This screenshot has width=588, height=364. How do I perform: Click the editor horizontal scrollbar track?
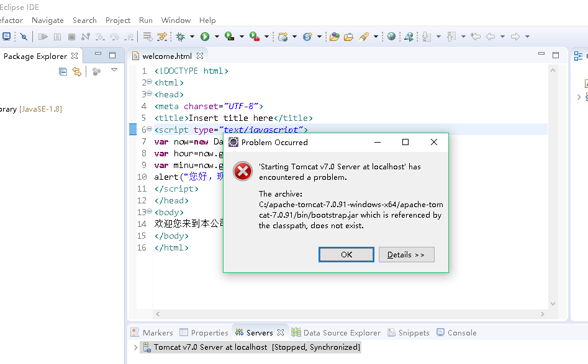pyautogui.click(x=350, y=314)
